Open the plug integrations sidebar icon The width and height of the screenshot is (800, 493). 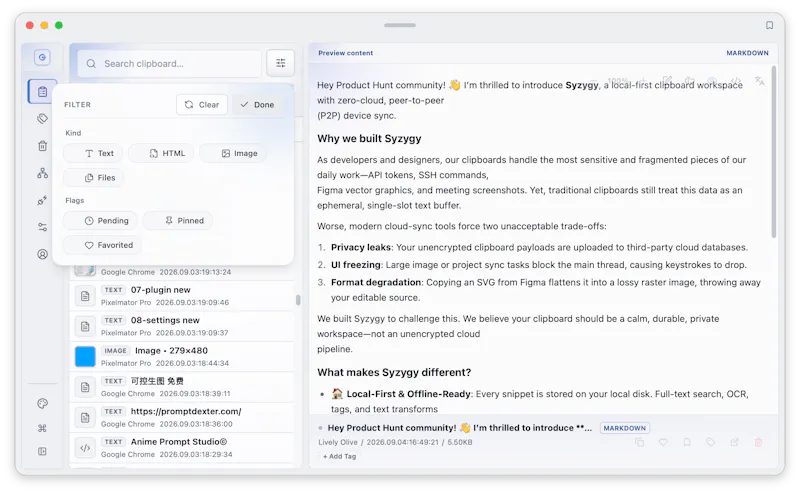(42, 200)
